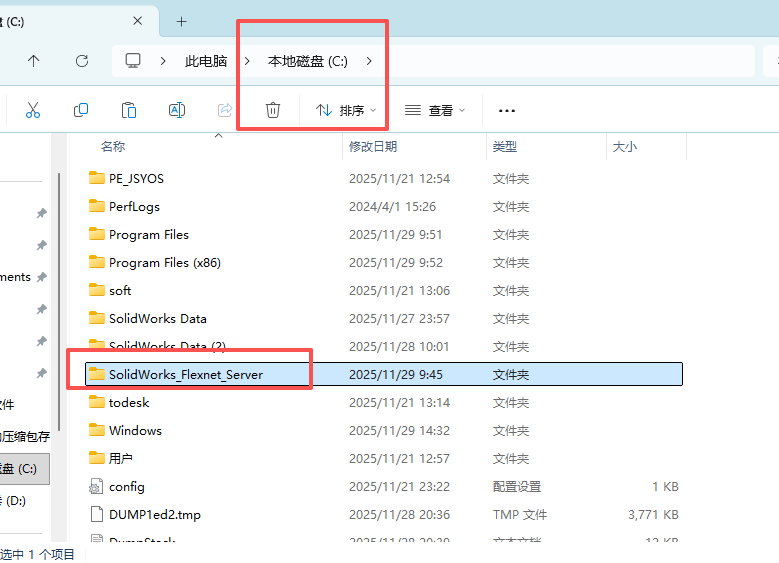Screen dimensions: 779x563
Task: Click the date 2024/4/1 15:26 cell
Action: click(x=392, y=207)
